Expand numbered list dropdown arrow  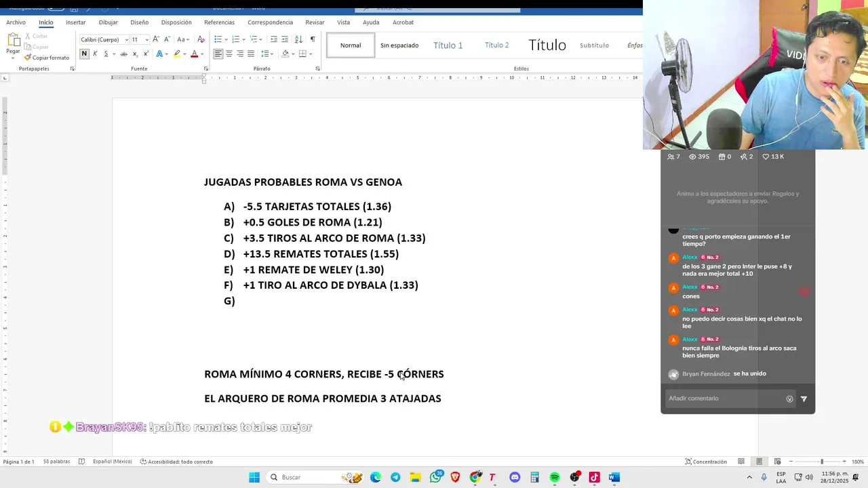coord(243,39)
